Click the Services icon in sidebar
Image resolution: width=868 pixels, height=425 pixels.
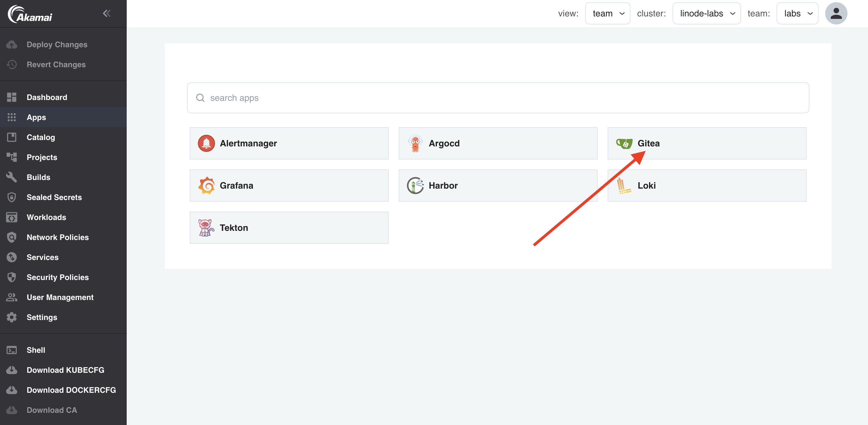point(12,257)
